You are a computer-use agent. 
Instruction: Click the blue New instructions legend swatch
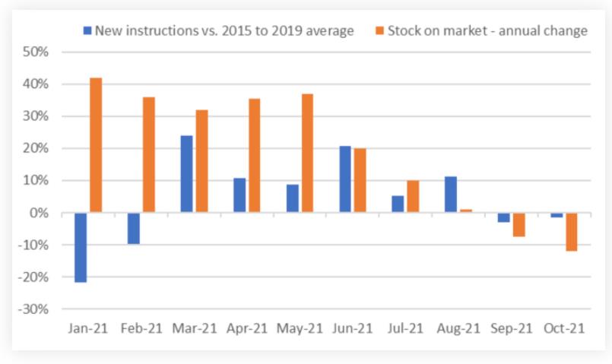[87, 31]
